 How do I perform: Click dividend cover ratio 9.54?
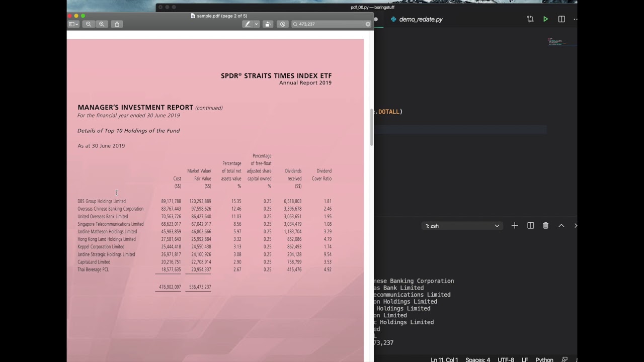(x=328, y=254)
